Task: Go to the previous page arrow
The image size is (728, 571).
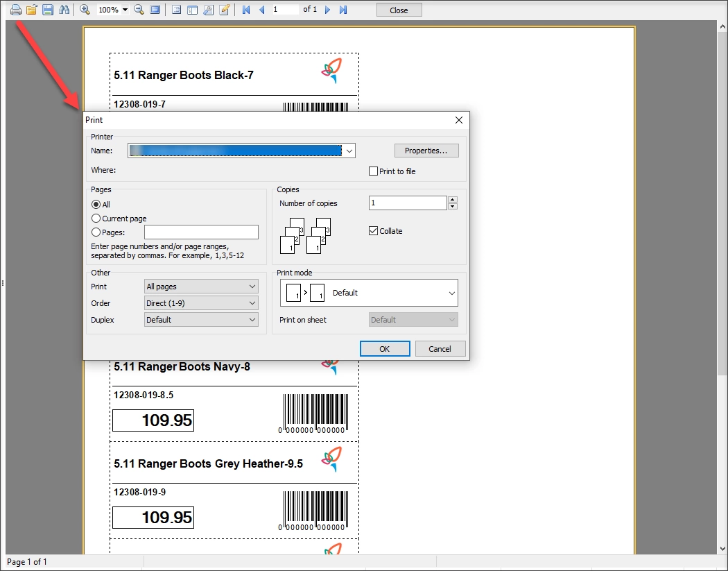Action: (262, 9)
